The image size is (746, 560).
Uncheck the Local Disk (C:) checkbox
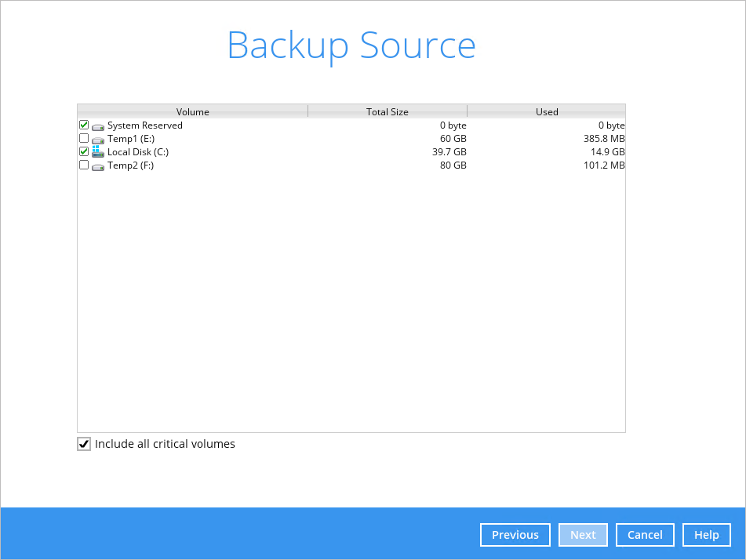point(84,152)
